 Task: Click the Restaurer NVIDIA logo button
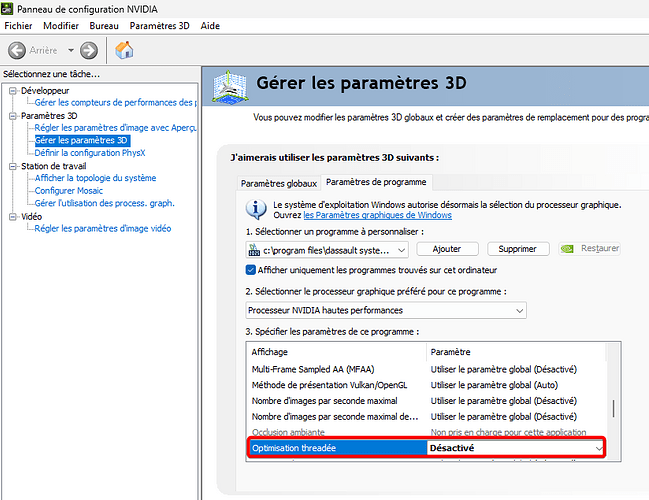(590, 249)
